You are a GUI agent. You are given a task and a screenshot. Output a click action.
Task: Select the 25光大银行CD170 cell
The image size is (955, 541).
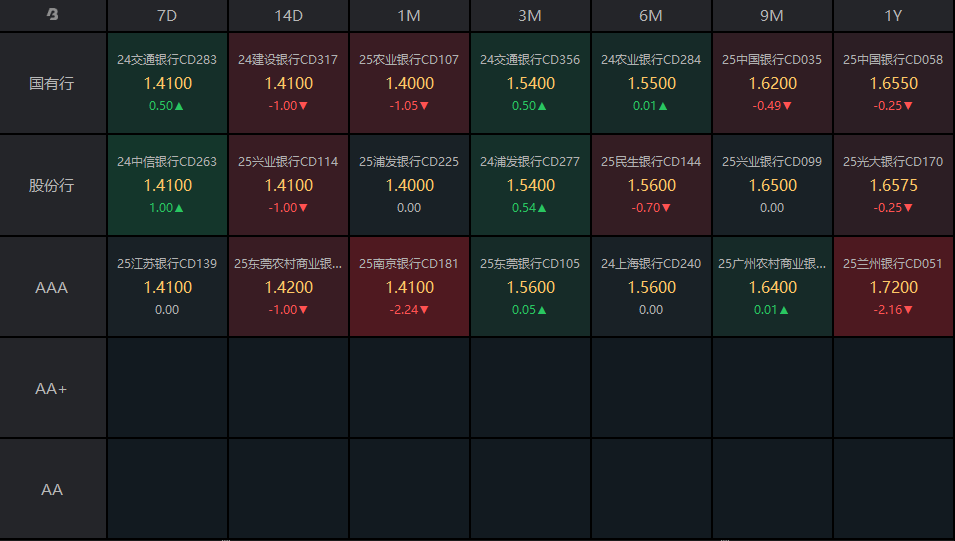click(x=893, y=185)
